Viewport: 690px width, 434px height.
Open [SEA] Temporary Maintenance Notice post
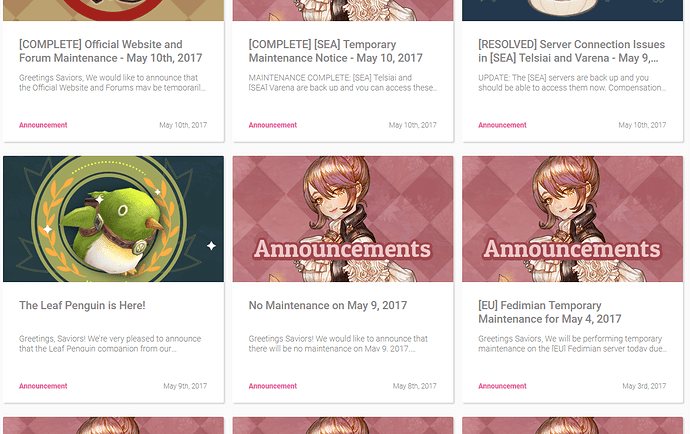[x=335, y=51]
